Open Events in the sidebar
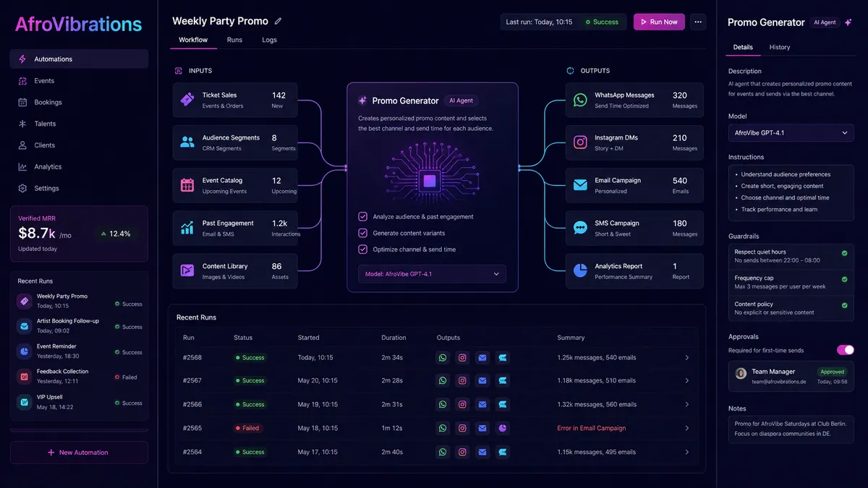The width and height of the screenshot is (868, 488). click(79, 81)
